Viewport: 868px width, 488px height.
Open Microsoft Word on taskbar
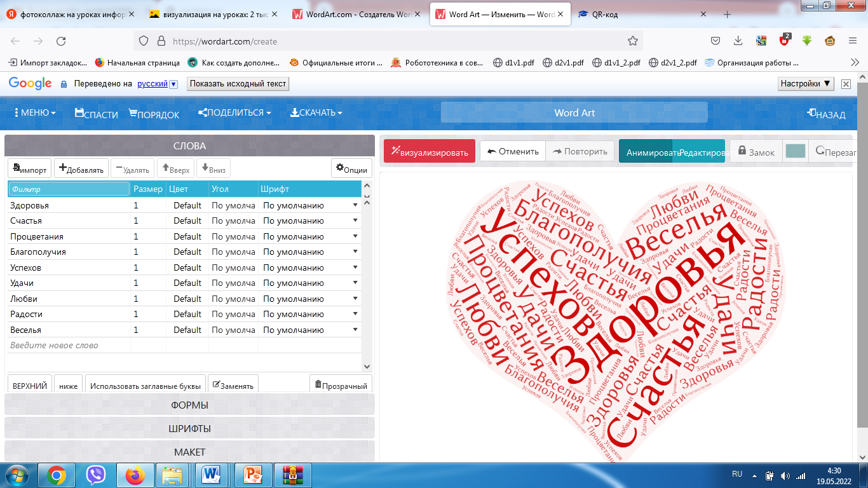coord(212,475)
